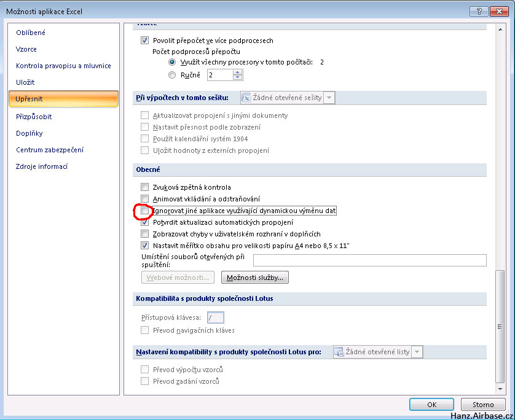Cancel the dialog with Storno
This screenshot has width=515, height=420.
click(483, 404)
